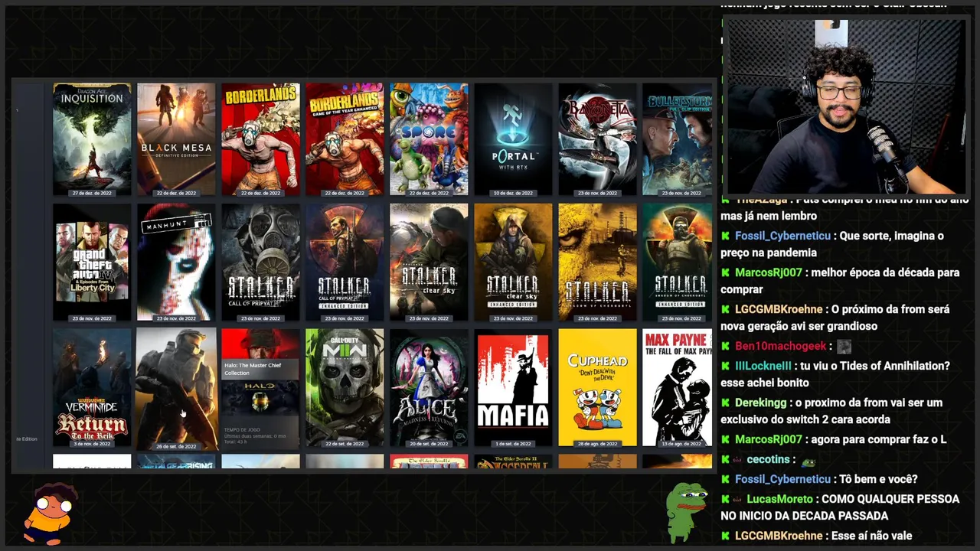Click message 'COMO QUALQUER PESSOA NO INICIO'
Screen dimensions: 980x551
839,507
